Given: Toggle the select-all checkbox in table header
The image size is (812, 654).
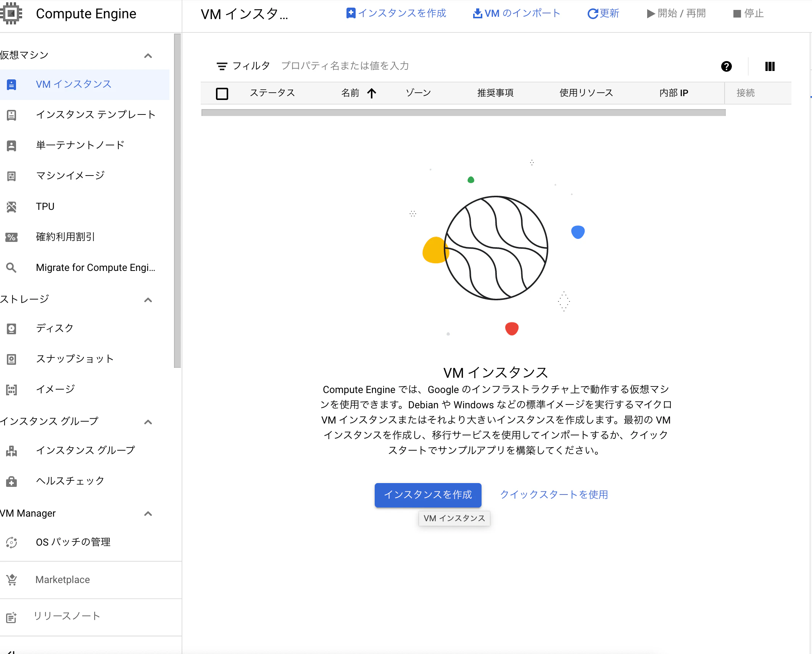Looking at the screenshot, I should tap(222, 93).
